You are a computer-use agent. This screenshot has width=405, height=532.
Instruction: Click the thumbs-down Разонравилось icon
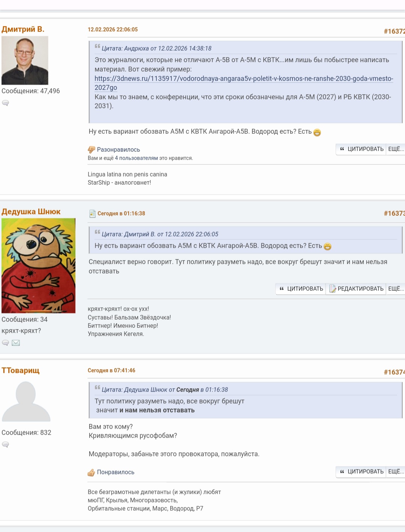pyautogui.click(x=91, y=149)
